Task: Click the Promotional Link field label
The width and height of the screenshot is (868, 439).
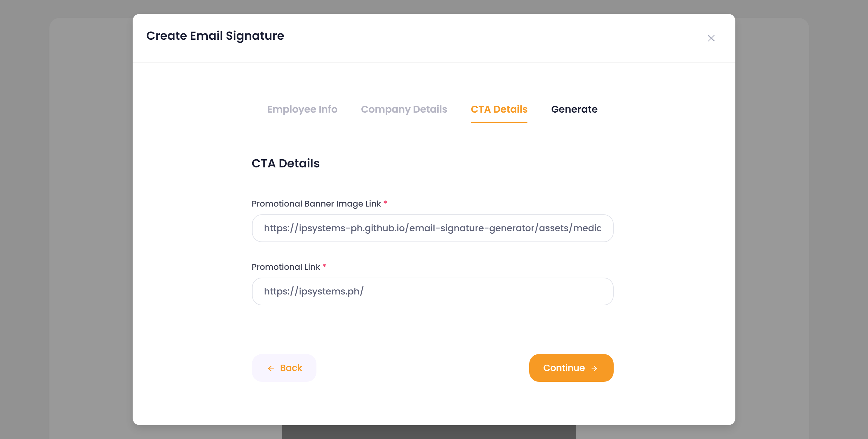Action: coord(285,267)
